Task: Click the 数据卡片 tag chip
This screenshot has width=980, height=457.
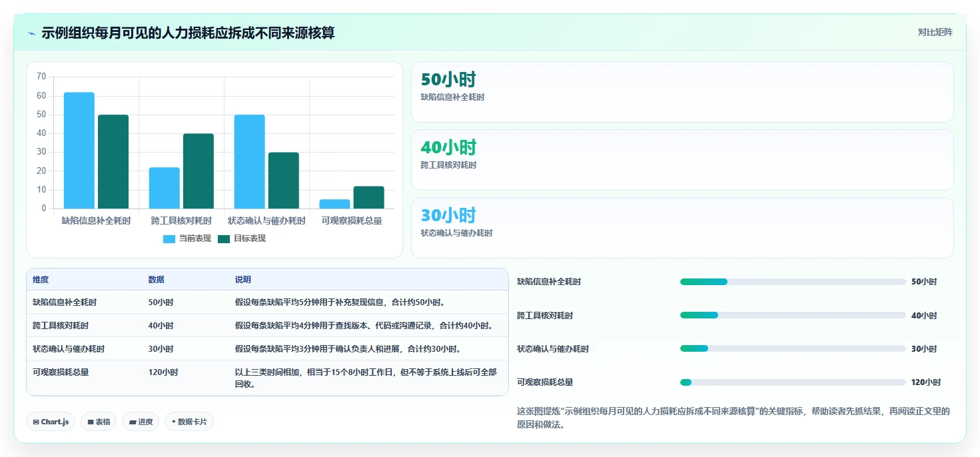Action: point(189,422)
